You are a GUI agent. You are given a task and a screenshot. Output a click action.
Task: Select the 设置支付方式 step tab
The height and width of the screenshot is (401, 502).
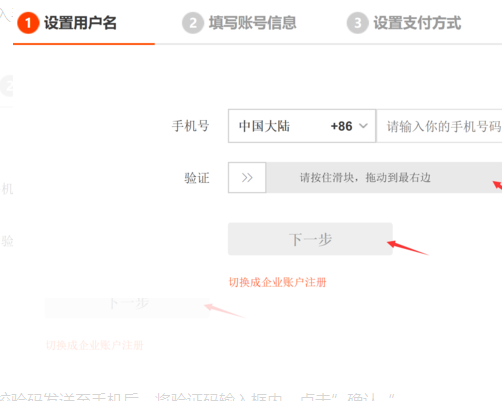tap(417, 23)
